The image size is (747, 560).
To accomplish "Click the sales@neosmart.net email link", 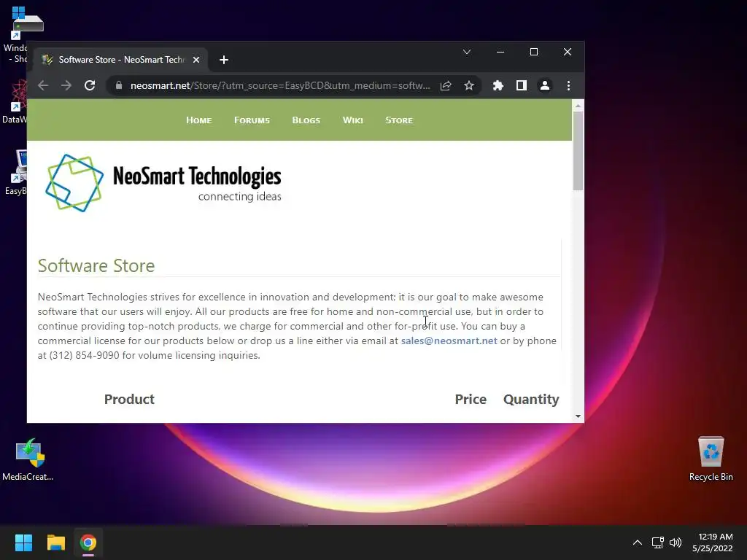I will coord(449,341).
